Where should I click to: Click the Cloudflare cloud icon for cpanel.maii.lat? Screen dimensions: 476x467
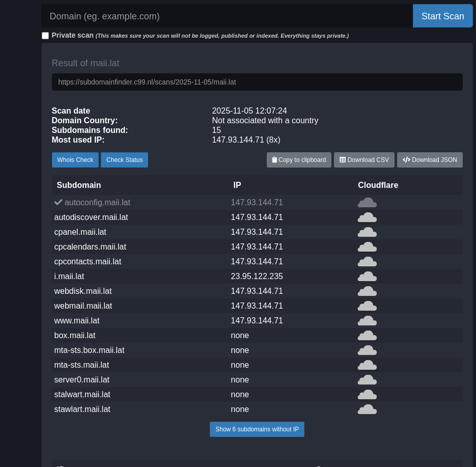(x=367, y=232)
